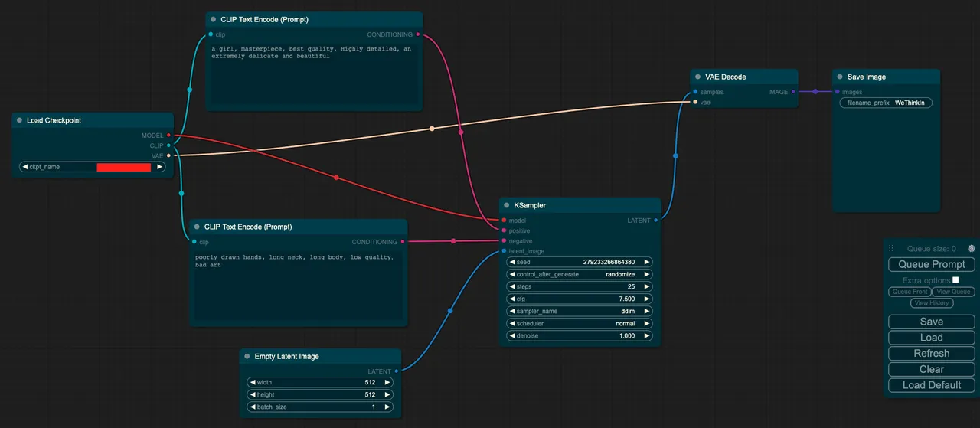This screenshot has height=428, width=980.
Task: Open the control_after_generate randomize dropdown
Action: point(580,274)
